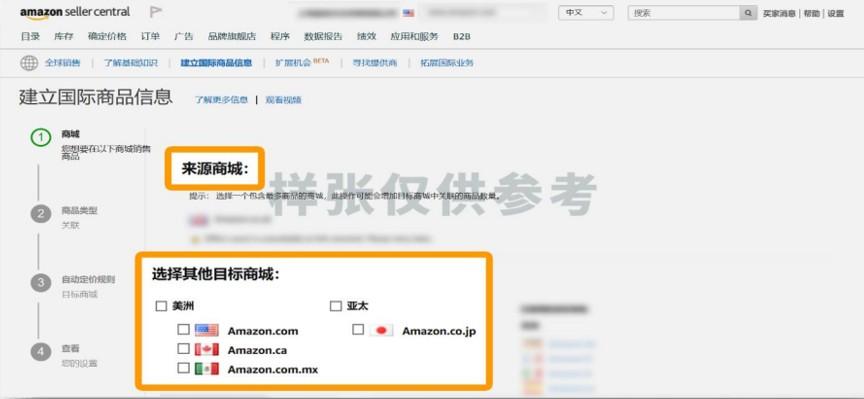Focus the 搜索 input field

tap(684, 13)
